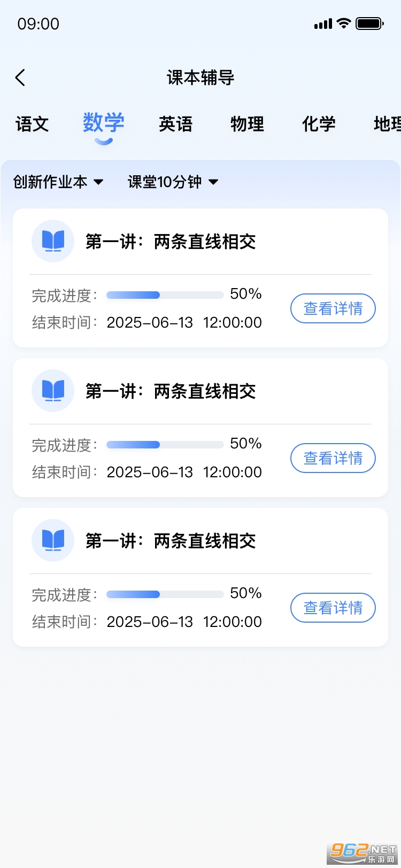
Task: Click the third card's 完成进度 progress bar
Action: tap(165, 594)
